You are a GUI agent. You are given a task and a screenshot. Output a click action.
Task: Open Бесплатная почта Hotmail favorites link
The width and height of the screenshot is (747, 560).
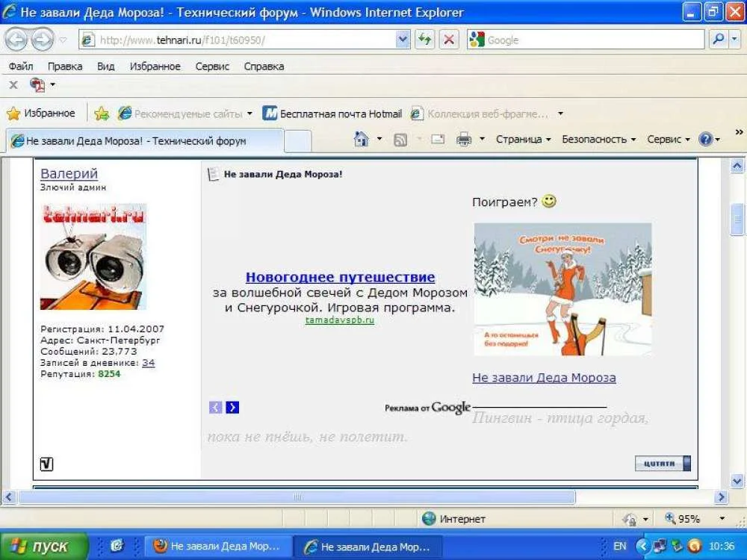coord(332,113)
